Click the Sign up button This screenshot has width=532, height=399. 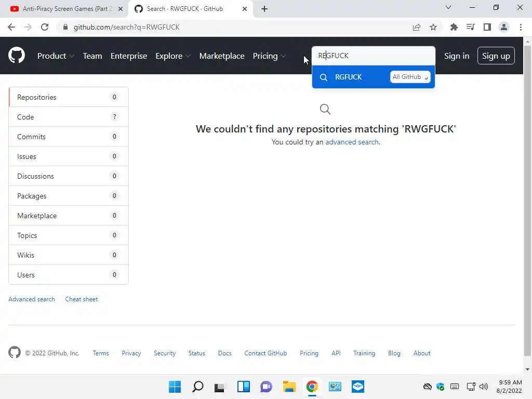(x=496, y=56)
